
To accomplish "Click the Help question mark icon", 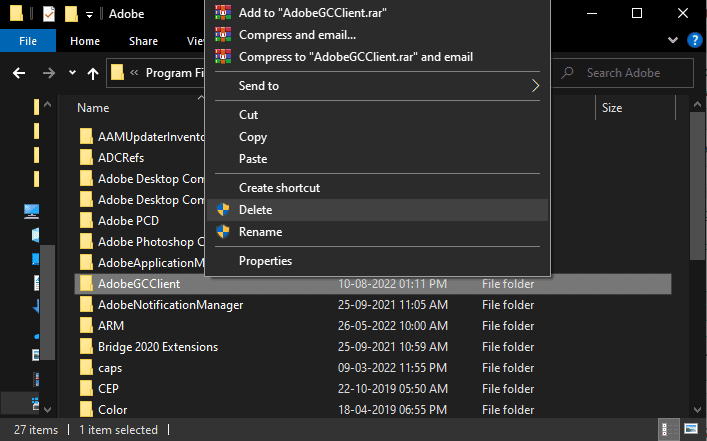I will pyautogui.click(x=694, y=41).
